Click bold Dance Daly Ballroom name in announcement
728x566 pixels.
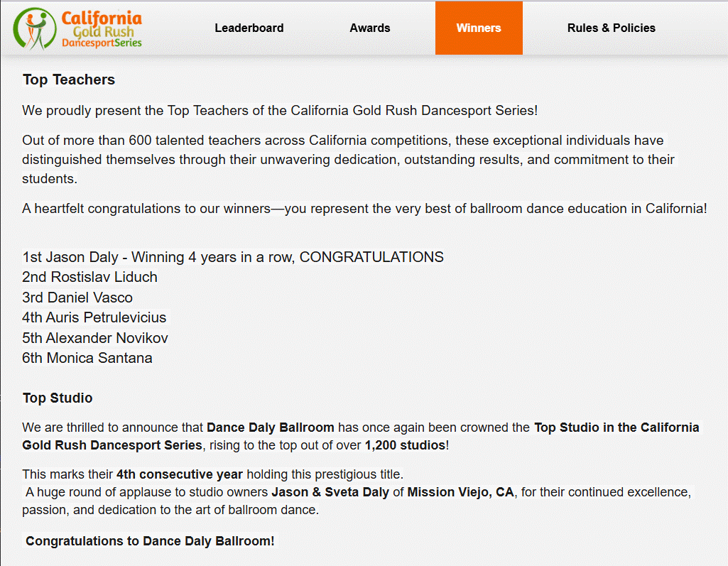click(x=270, y=428)
